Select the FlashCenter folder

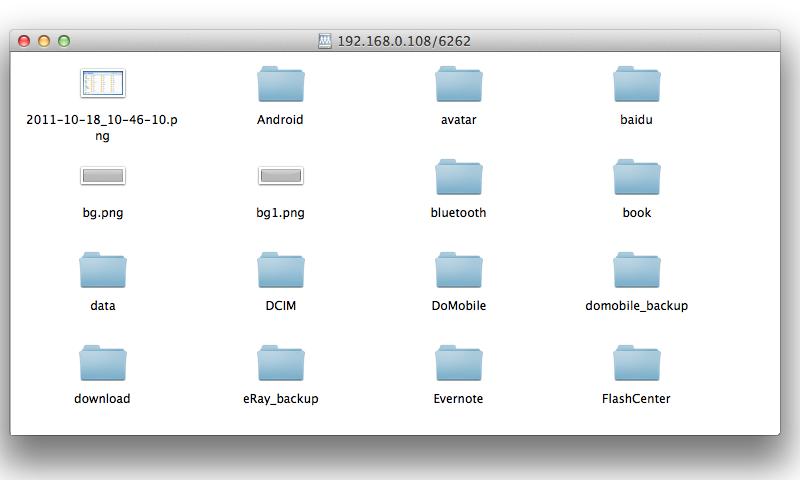coord(636,364)
